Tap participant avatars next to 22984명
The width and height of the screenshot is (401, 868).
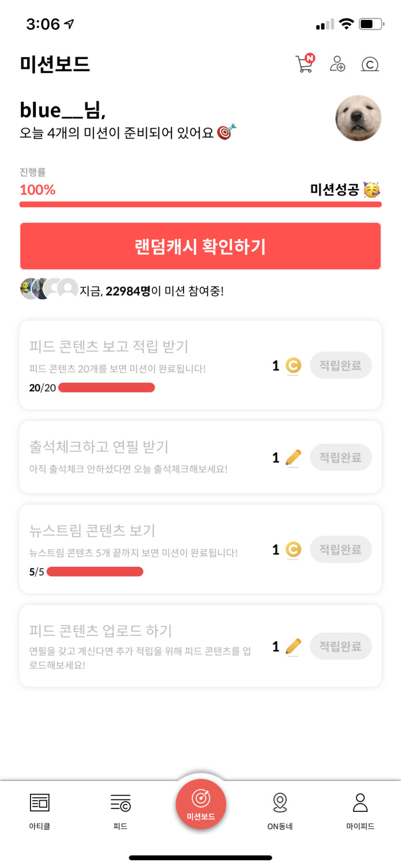[x=49, y=289]
